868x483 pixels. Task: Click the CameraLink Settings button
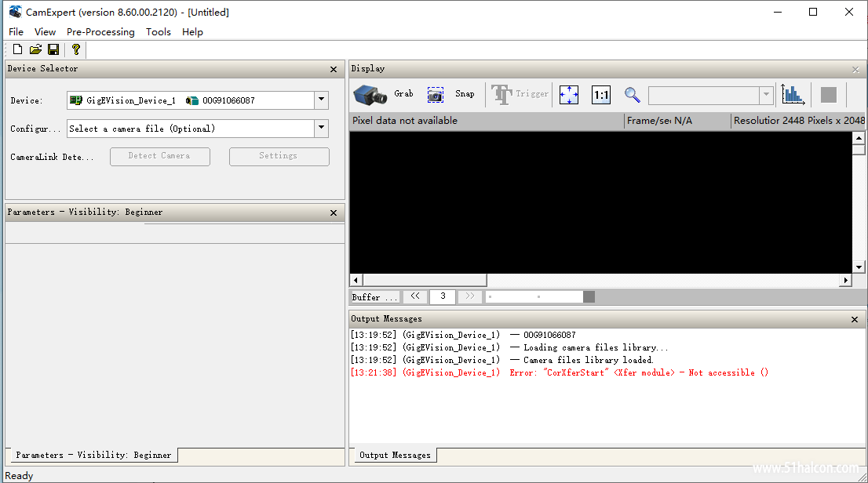[279, 156]
